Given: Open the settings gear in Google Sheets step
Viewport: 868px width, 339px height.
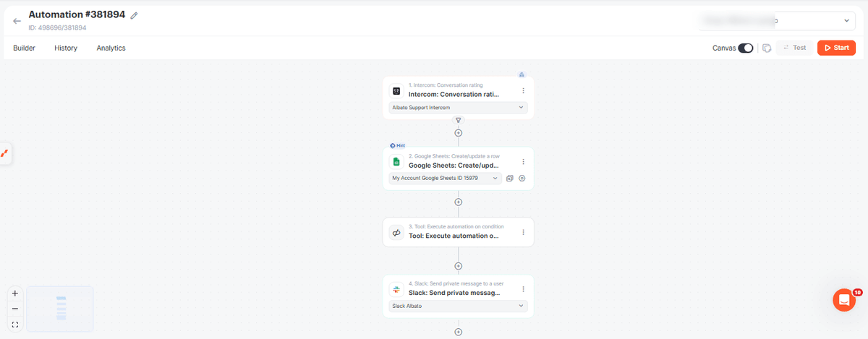Looking at the screenshot, I should [x=522, y=178].
